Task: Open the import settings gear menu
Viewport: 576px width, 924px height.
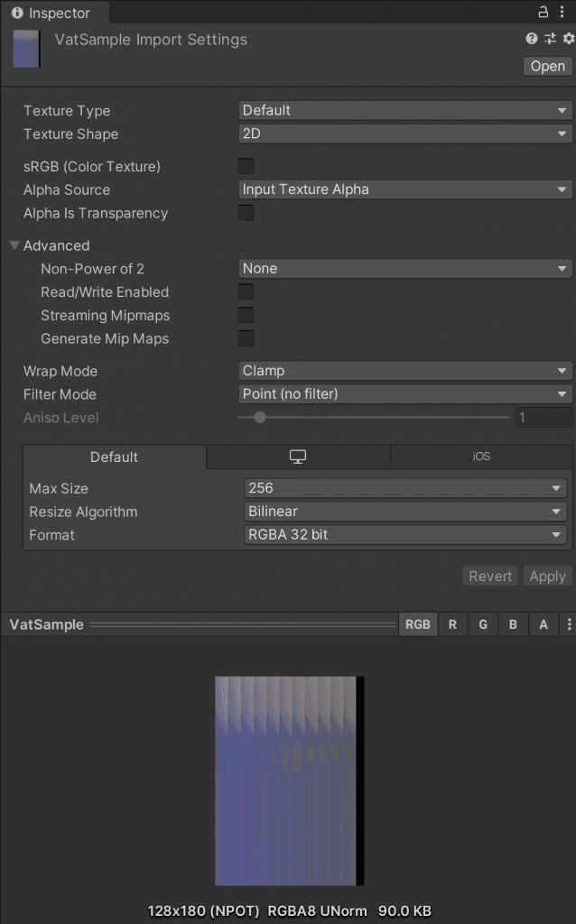Action: pyautogui.click(x=568, y=39)
